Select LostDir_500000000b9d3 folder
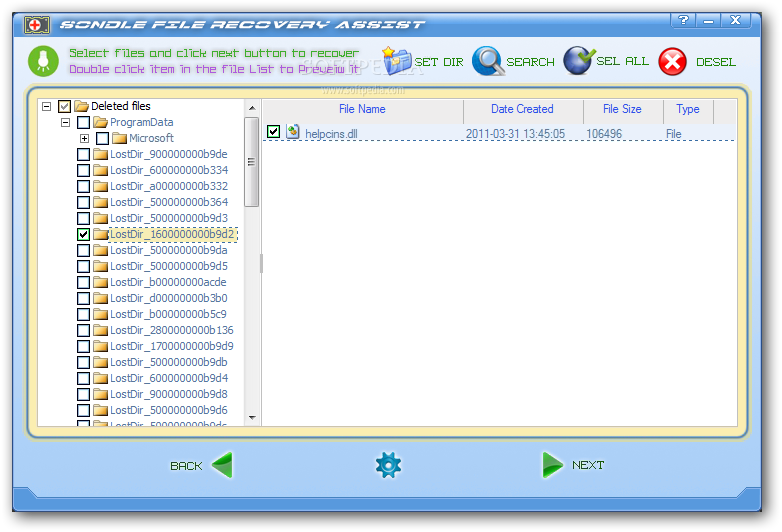Viewport: 782px width, 532px height. point(169,218)
